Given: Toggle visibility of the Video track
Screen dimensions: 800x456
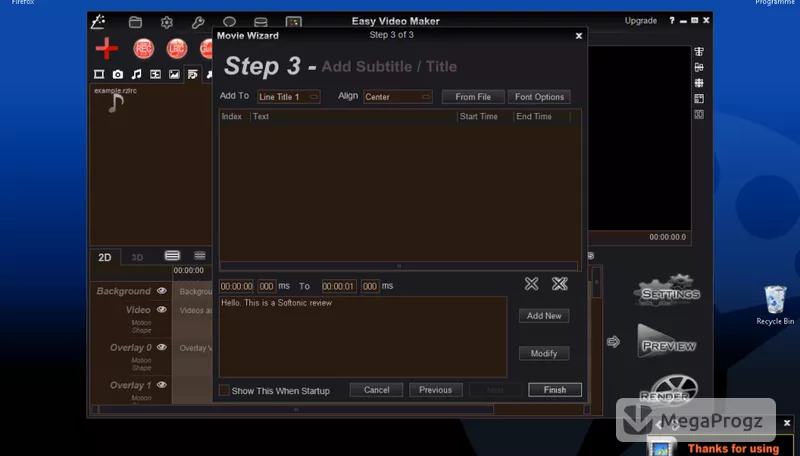Looking at the screenshot, I should tap(162, 310).
